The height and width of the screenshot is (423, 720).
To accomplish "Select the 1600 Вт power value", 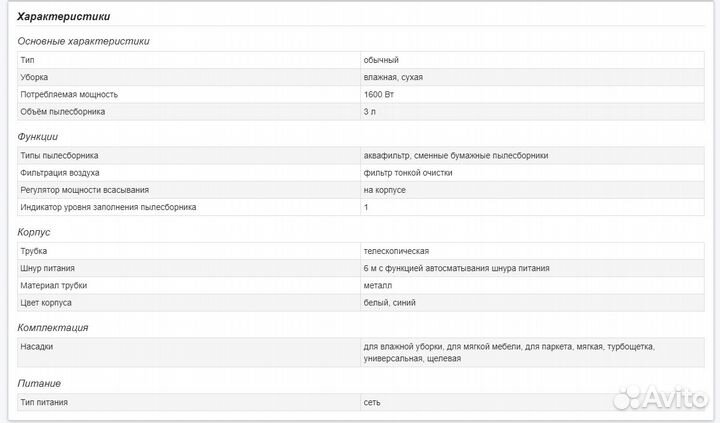I will click(379, 95).
